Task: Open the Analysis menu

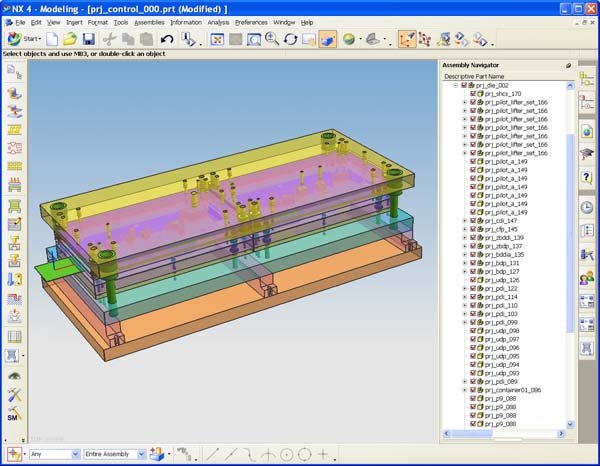Action: pos(218,21)
